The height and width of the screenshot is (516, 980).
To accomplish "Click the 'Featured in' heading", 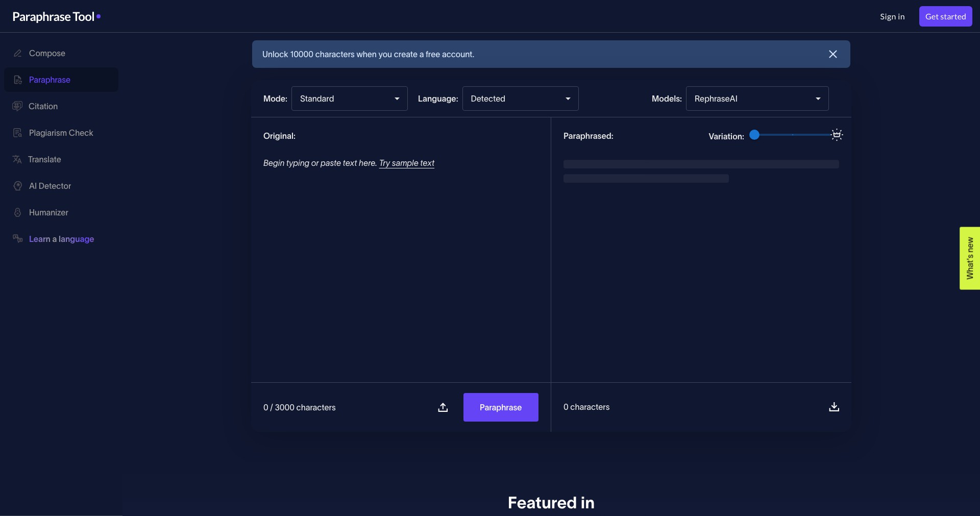I will point(551,503).
